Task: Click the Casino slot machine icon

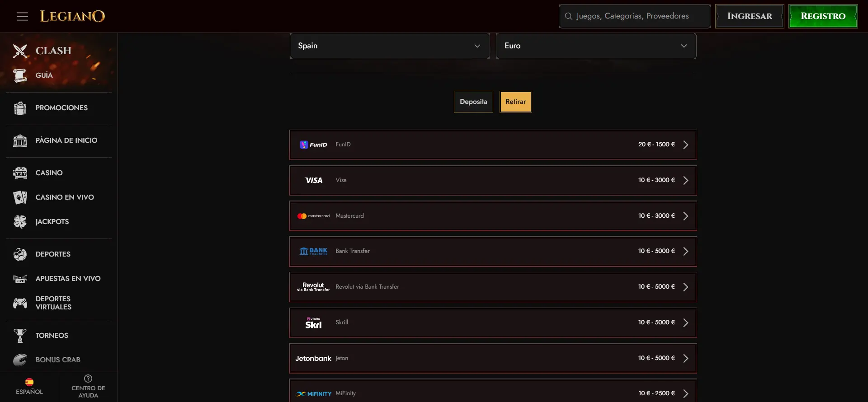Action: [20, 173]
